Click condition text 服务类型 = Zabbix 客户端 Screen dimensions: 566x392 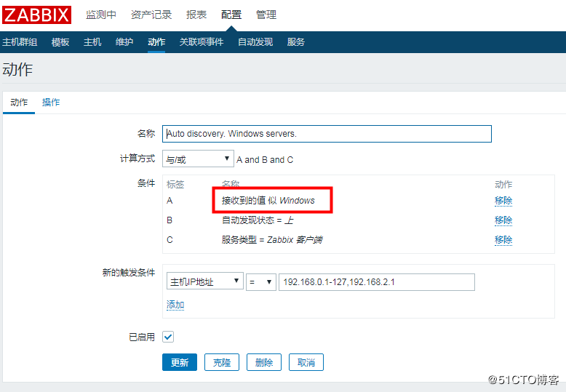pyautogui.click(x=272, y=240)
